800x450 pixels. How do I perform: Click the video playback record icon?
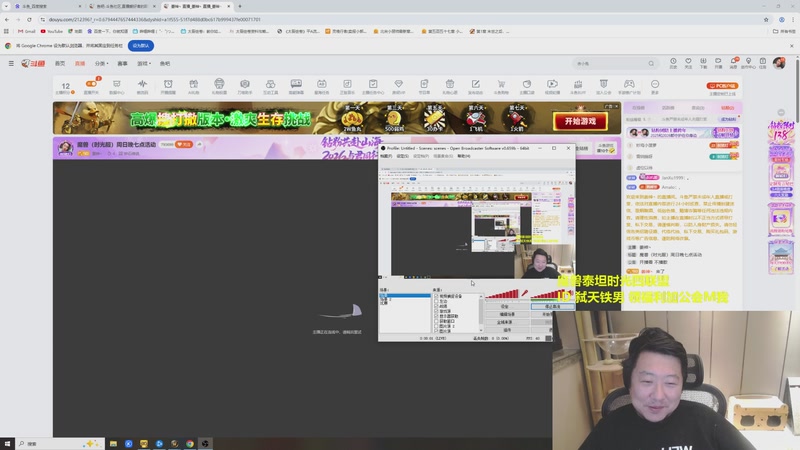tap(552, 84)
